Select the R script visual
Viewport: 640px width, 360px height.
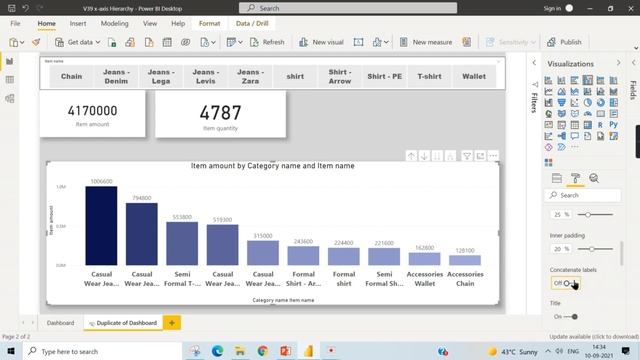[x=600, y=124]
